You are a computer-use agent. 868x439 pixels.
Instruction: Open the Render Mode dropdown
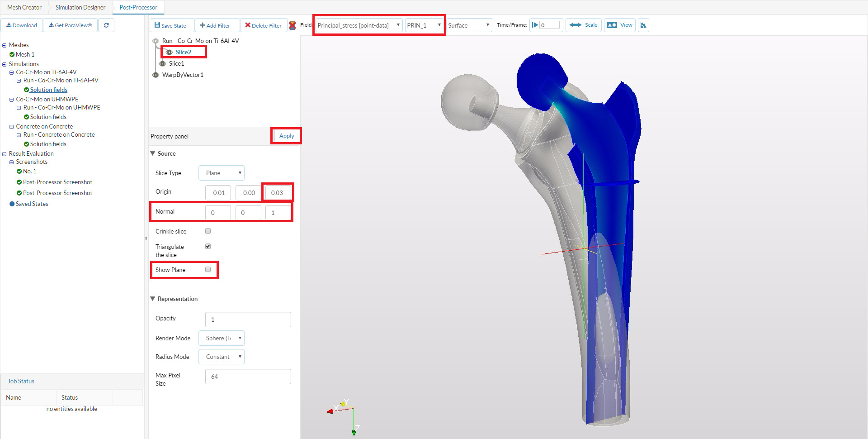(222, 338)
